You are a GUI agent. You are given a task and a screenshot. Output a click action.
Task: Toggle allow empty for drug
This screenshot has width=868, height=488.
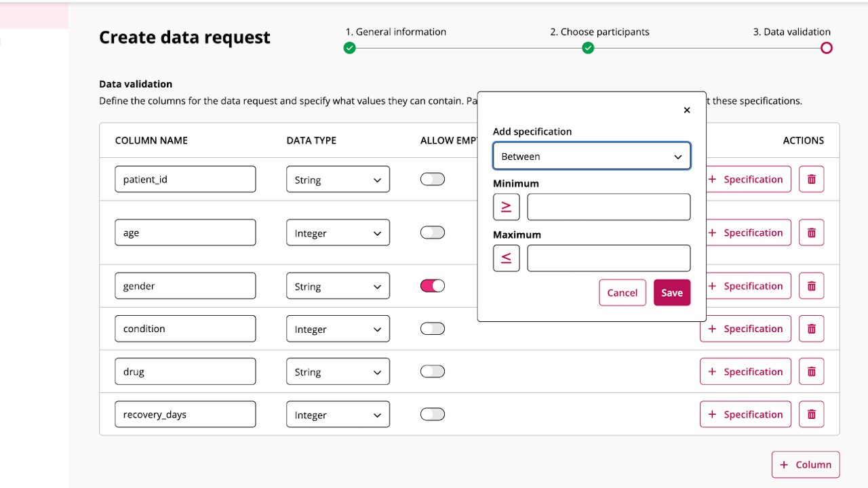pos(433,371)
